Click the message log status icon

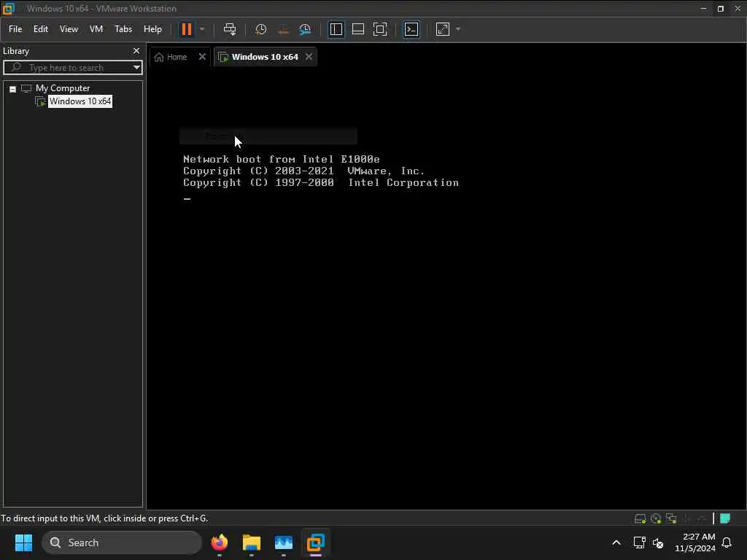click(725, 518)
